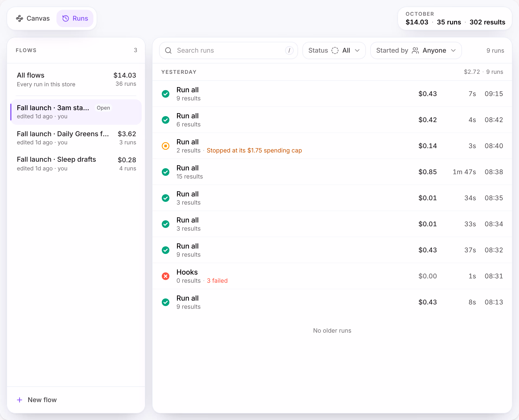
Task: Click '302 results' in October summary
Action: pos(487,22)
